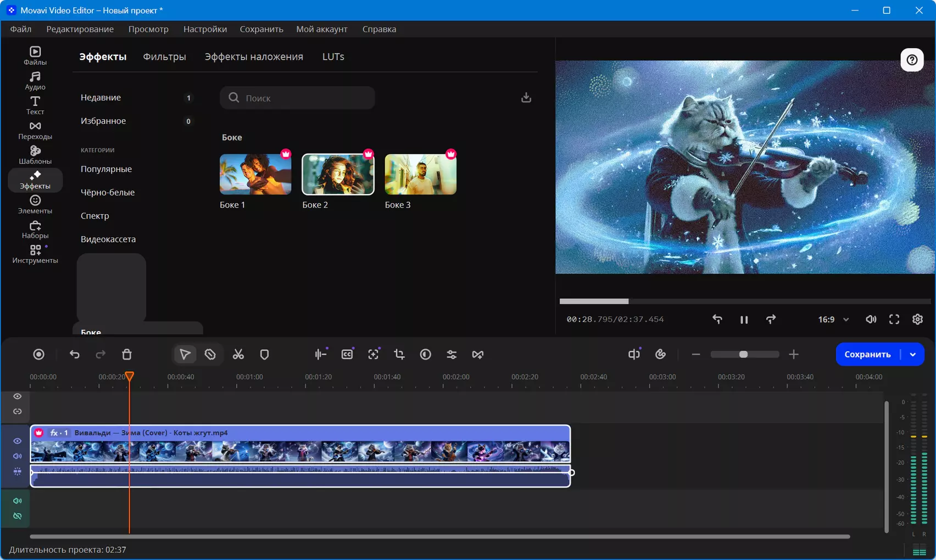Viewport: 936px width, 560px height.
Task: Open the Текст titles panel
Action: [35, 105]
